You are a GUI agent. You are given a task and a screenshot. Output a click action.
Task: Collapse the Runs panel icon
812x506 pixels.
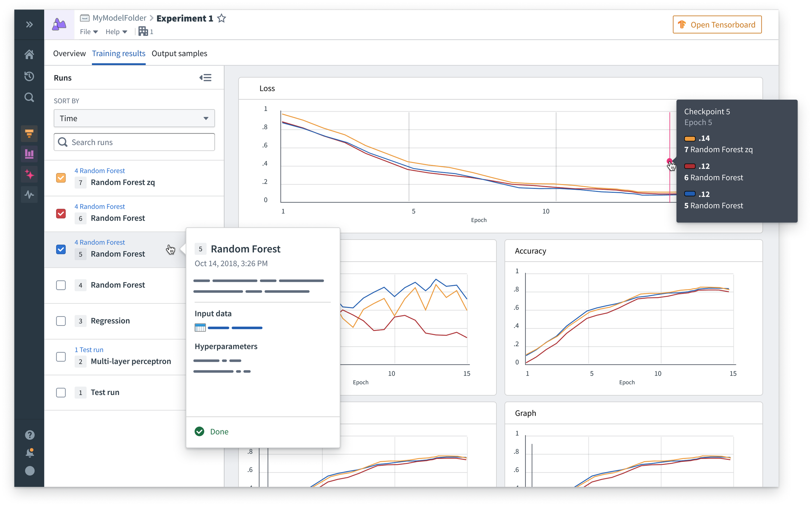pos(205,78)
